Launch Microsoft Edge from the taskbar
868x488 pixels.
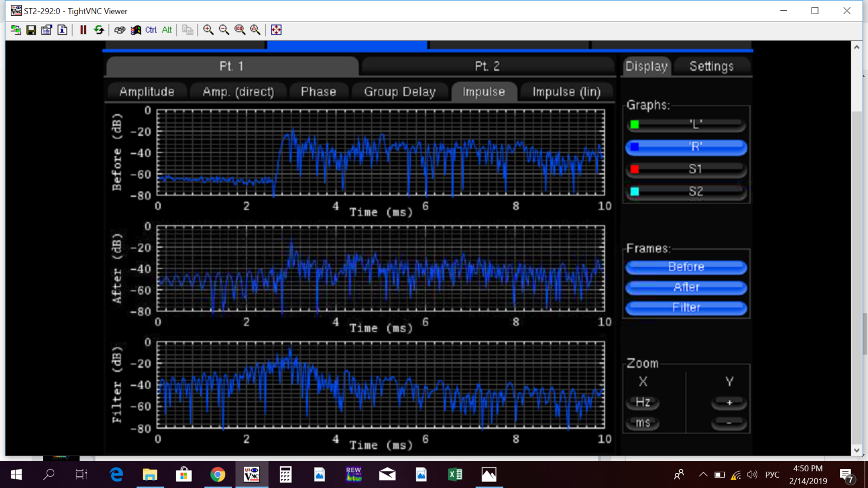coord(116,474)
